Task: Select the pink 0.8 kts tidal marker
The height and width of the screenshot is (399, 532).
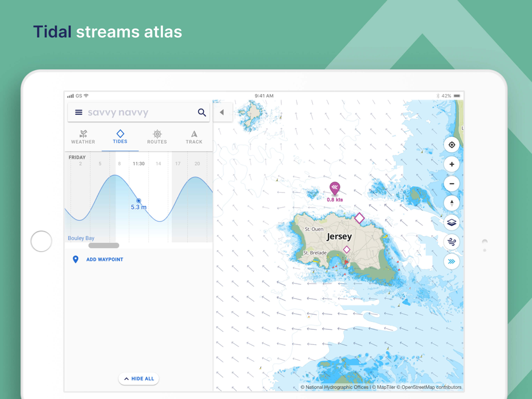Action: pos(335,188)
